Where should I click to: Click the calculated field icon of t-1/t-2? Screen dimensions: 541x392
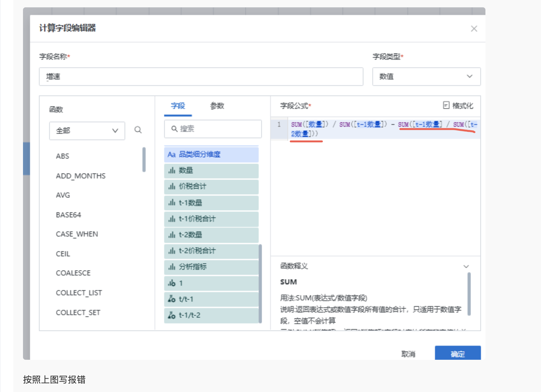(171, 315)
